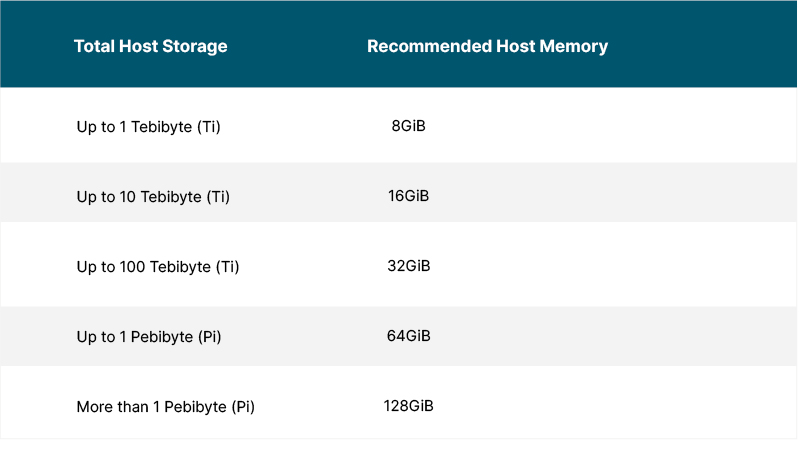Pick the 16GiB memory value
Screen dimensions: 809x468
pos(409,196)
